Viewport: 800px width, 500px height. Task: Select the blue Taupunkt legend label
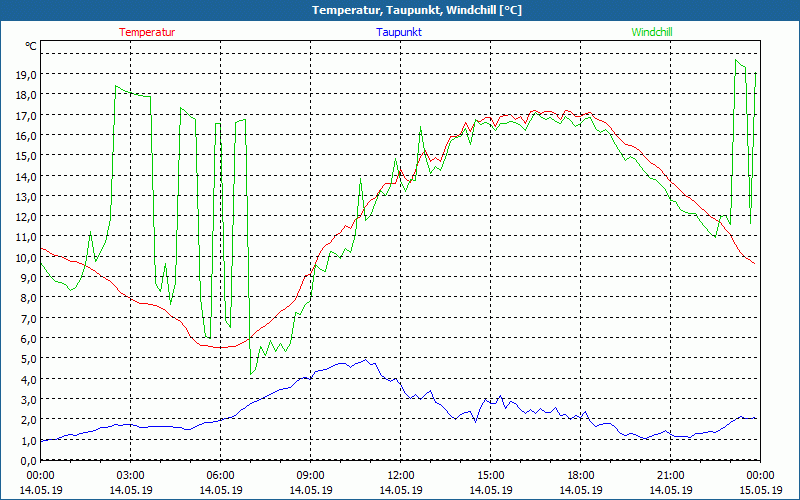(x=398, y=32)
